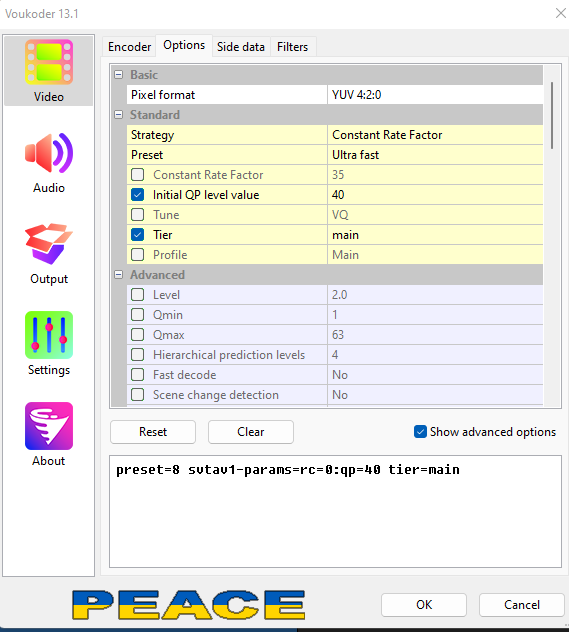Image resolution: width=569 pixels, height=632 pixels.
Task: Collapse the Standard section
Action: [118, 114]
